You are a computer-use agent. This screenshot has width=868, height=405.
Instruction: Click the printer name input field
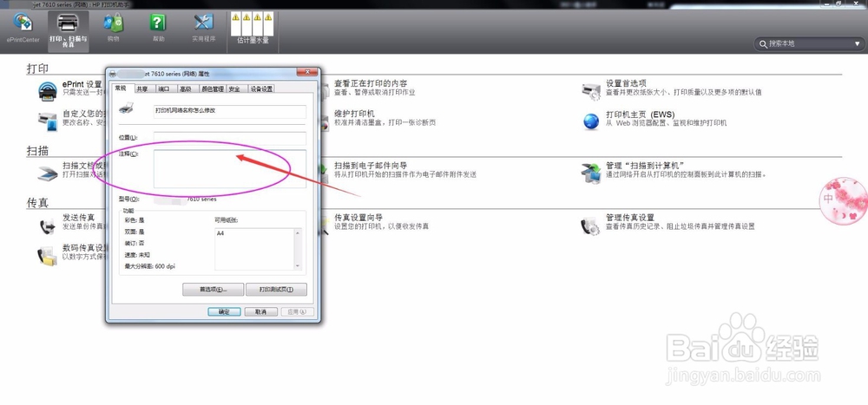[x=230, y=111]
